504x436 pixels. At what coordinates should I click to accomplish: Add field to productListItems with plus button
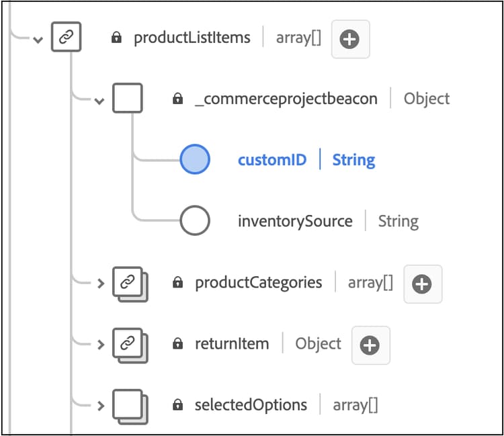(350, 40)
